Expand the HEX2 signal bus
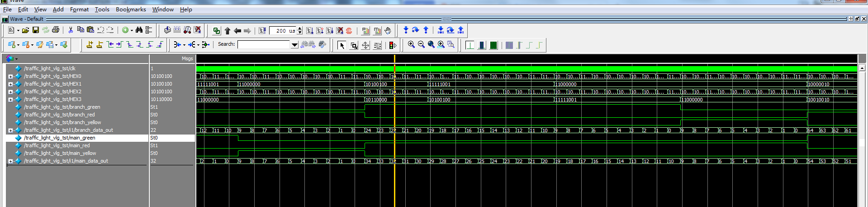868x207 pixels. tap(10, 92)
